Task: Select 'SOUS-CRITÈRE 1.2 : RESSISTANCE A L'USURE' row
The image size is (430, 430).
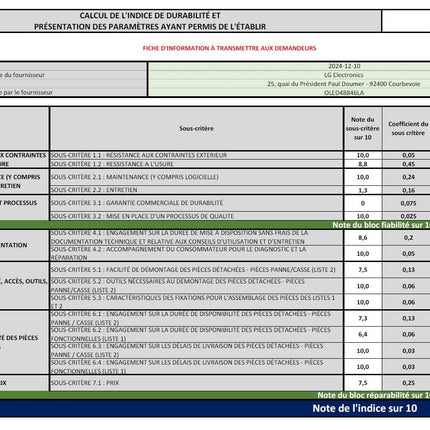Action: [196, 164]
